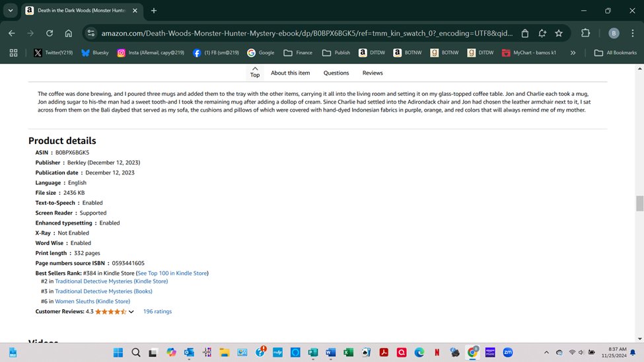Select the About this item tab
The width and height of the screenshot is (644, 362).
click(291, 73)
